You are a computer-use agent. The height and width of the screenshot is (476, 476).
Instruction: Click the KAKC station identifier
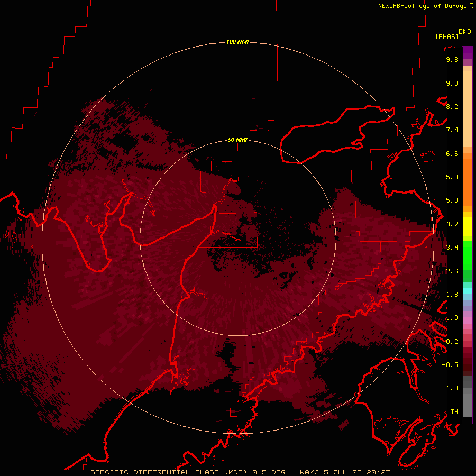point(309,472)
